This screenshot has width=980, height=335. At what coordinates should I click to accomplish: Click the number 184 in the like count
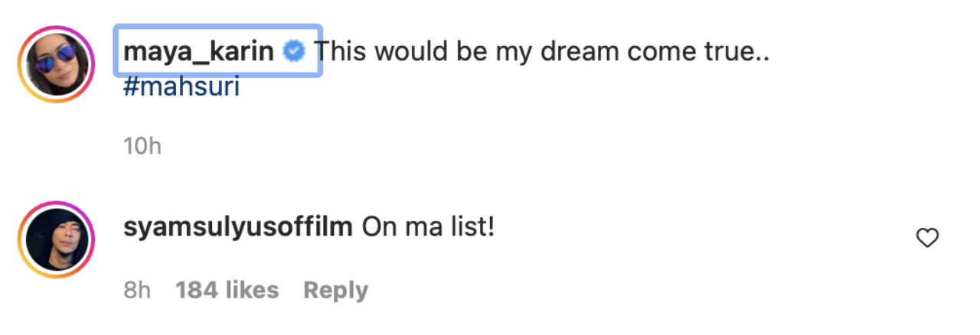pos(195,290)
